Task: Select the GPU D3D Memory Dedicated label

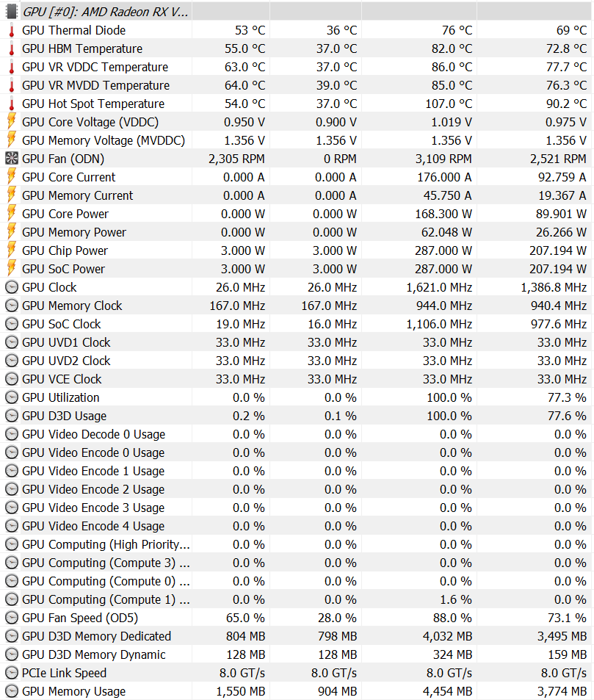Action: 96,636
